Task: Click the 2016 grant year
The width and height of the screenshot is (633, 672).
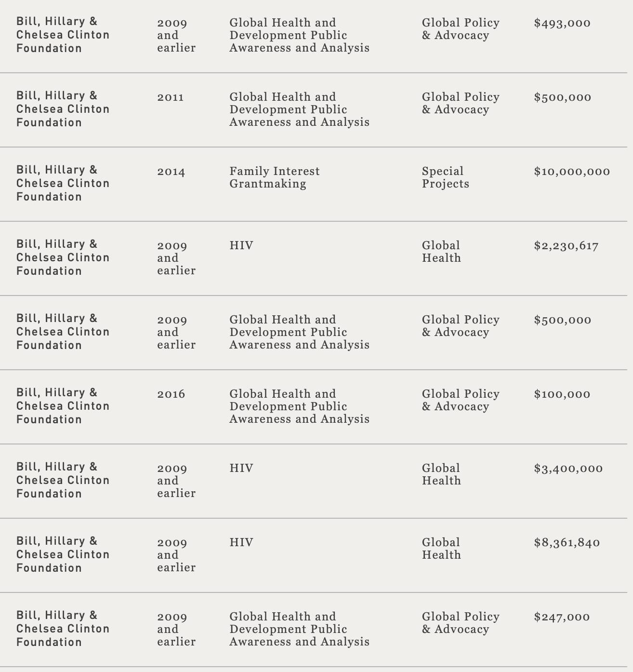Action: coord(171,394)
